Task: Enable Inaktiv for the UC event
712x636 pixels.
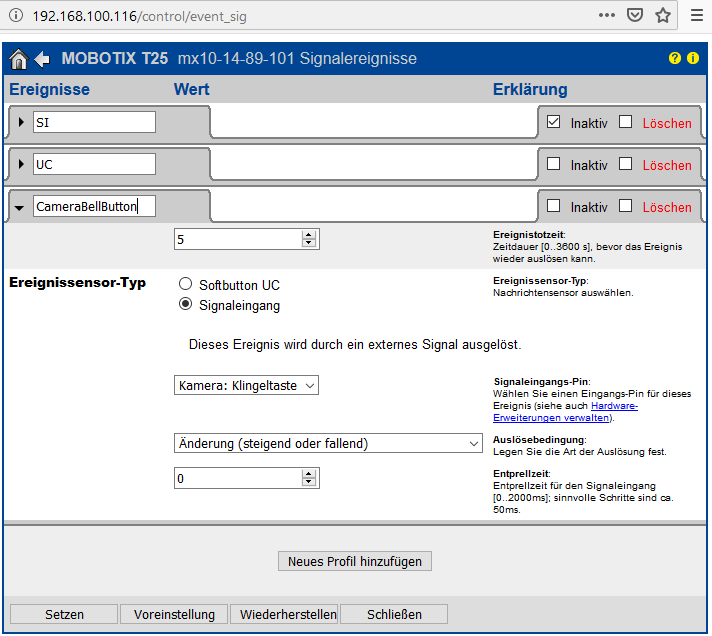Action: point(553,164)
